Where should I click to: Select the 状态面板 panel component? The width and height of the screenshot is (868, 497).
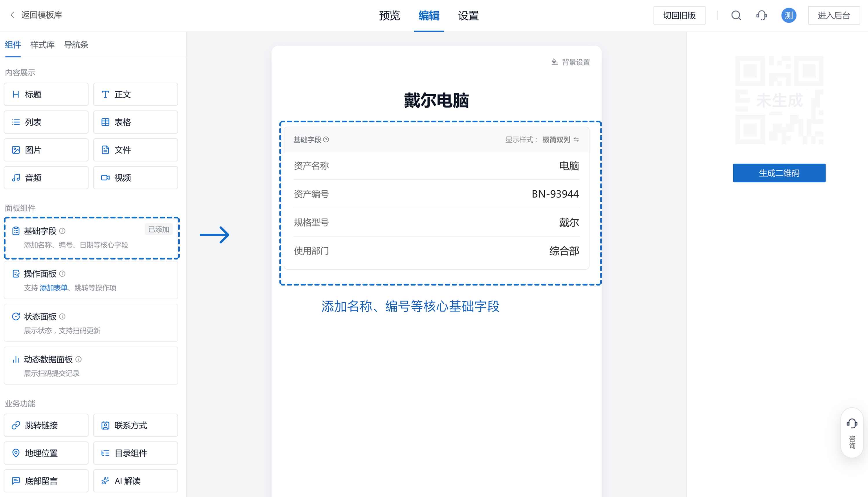pos(91,323)
